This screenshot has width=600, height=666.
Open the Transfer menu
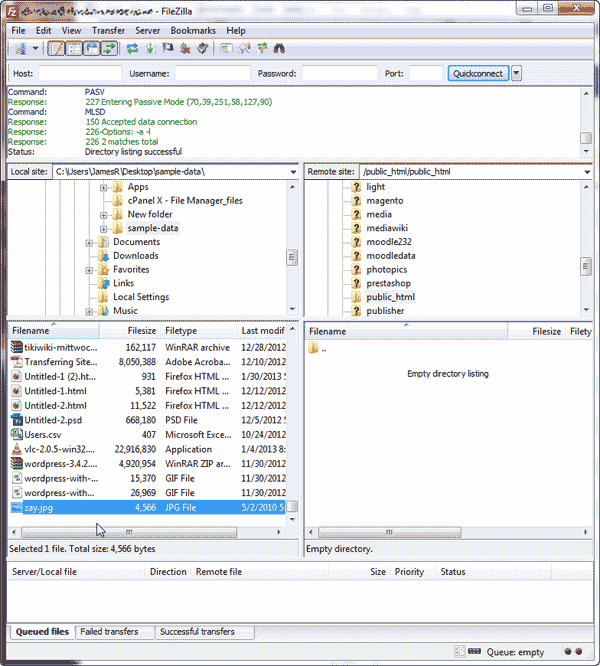[108, 31]
